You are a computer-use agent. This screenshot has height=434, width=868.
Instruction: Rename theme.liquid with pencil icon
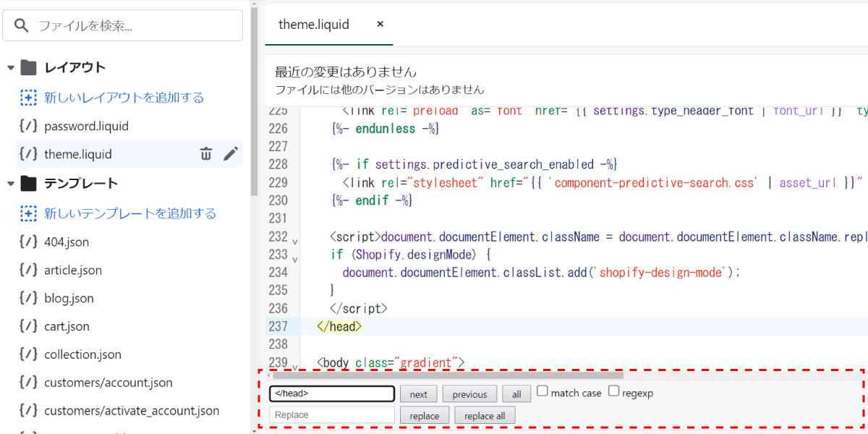pos(230,153)
